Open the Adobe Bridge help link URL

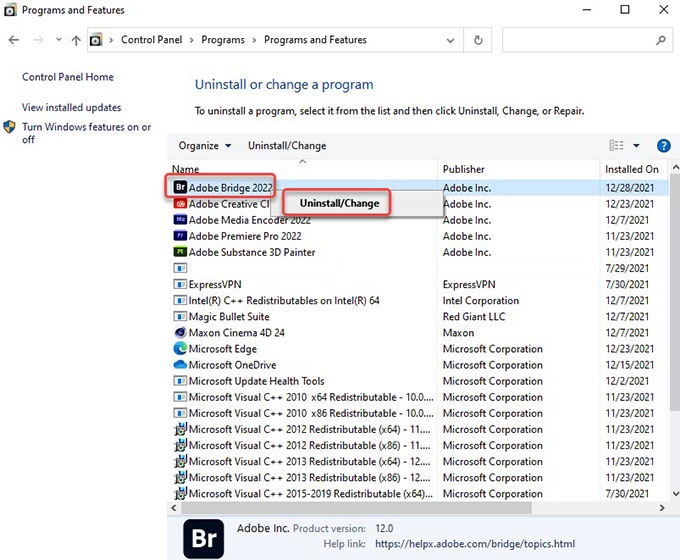[475, 544]
